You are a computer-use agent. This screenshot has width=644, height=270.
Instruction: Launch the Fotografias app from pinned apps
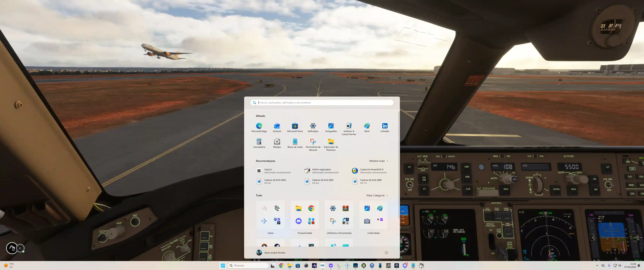331,127
